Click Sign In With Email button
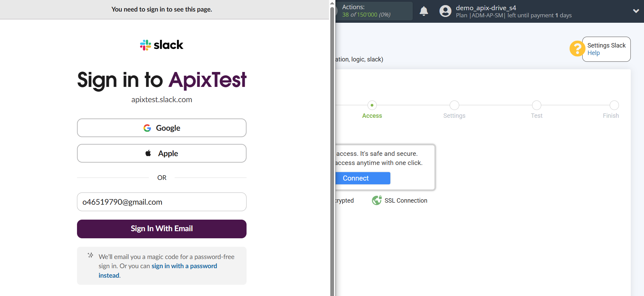Image resolution: width=644 pixels, height=296 pixels. (162, 229)
